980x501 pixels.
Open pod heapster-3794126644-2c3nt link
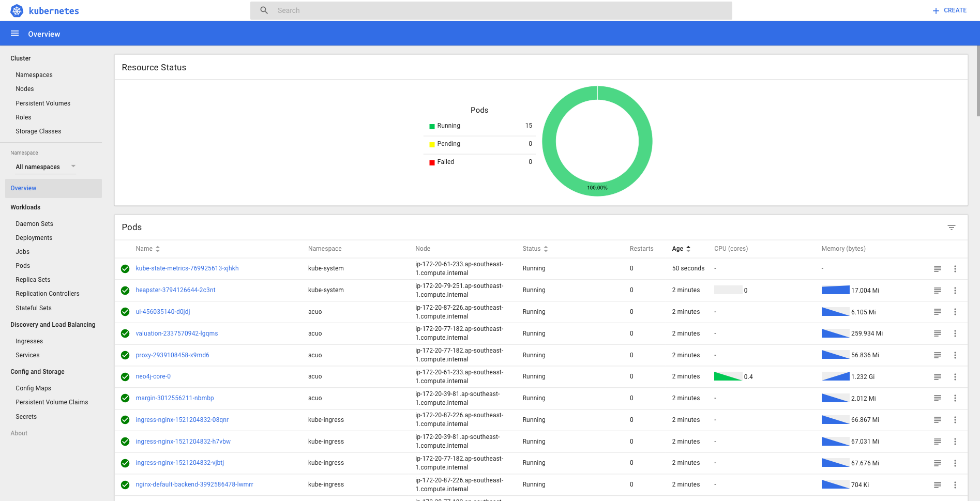175,290
